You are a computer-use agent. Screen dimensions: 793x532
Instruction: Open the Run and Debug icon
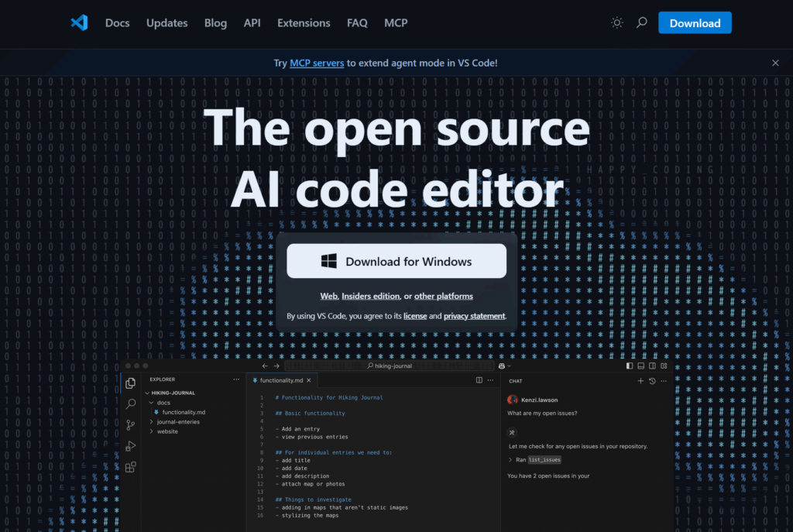pos(130,446)
